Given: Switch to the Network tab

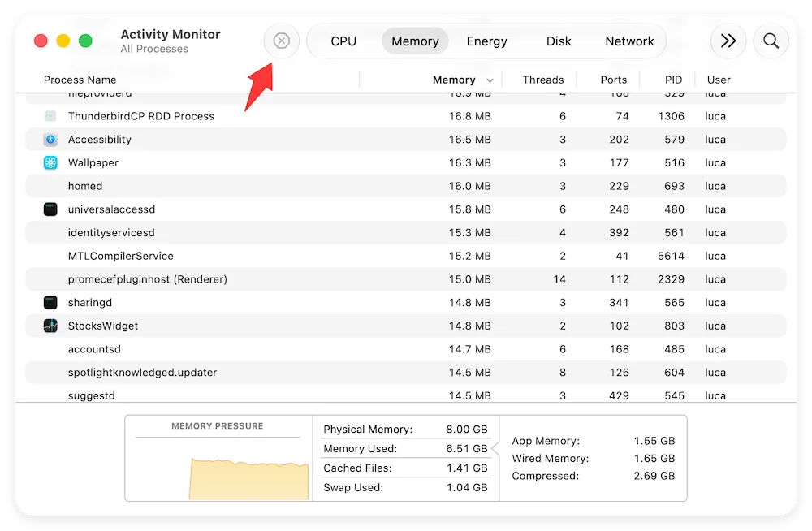Looking at the screenshot, I should point(629,41).
